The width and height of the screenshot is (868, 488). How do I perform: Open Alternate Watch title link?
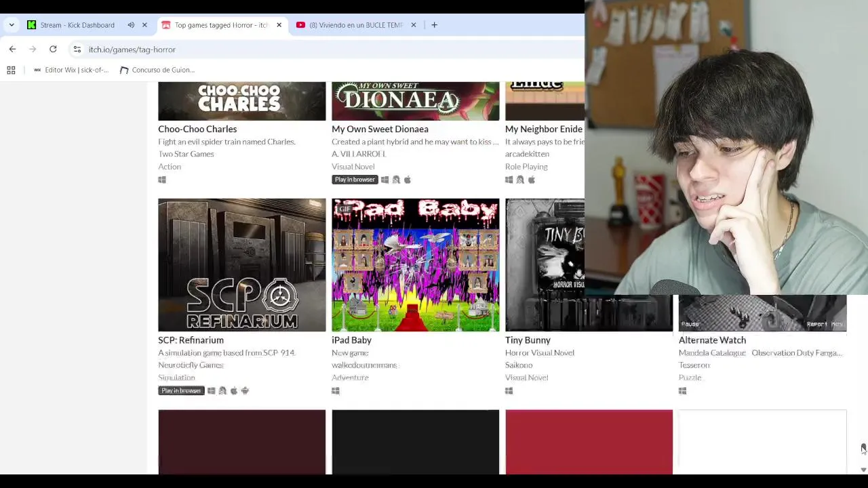pyautogui.click(x=712, y=340)
